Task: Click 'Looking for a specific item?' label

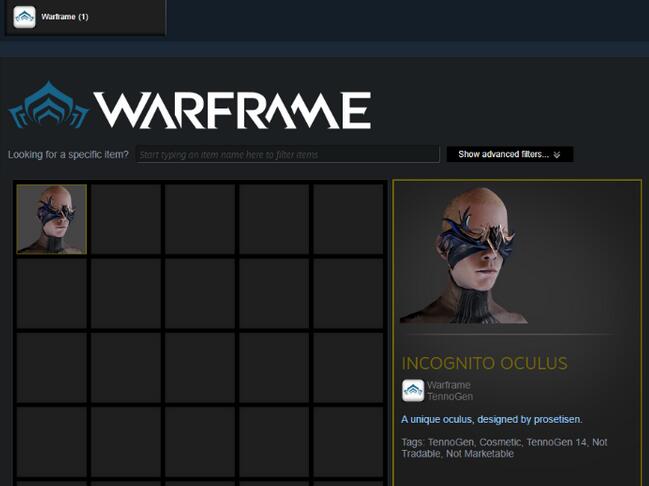Action: 68,154
